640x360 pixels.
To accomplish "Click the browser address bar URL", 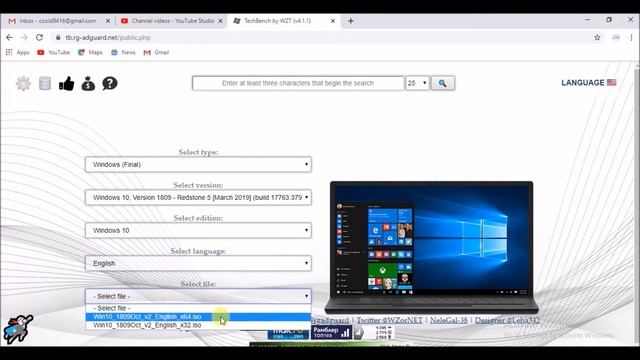I will click(108, 38).
